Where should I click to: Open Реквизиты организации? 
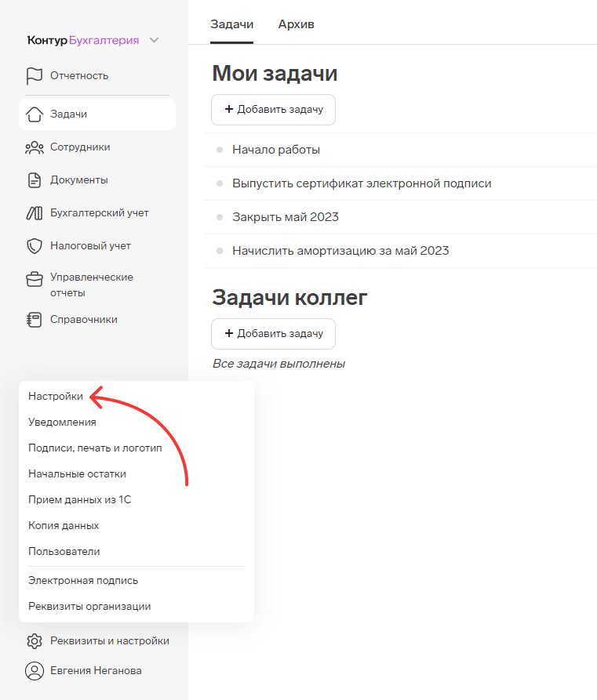pos(89,607)
